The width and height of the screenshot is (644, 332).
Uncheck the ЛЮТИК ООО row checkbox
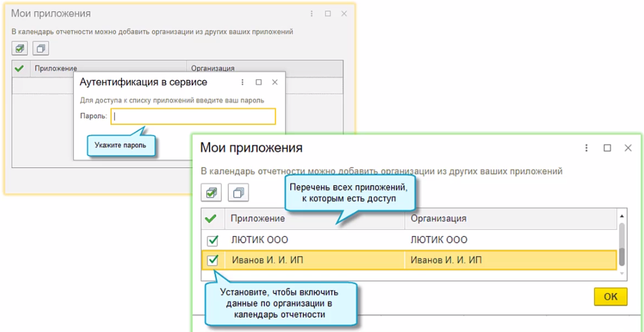213,240
